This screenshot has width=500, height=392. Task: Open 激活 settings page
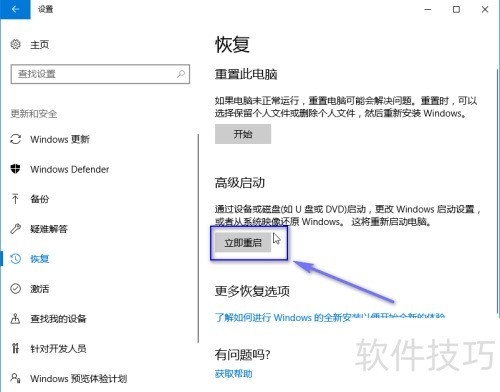coord(40,289)
